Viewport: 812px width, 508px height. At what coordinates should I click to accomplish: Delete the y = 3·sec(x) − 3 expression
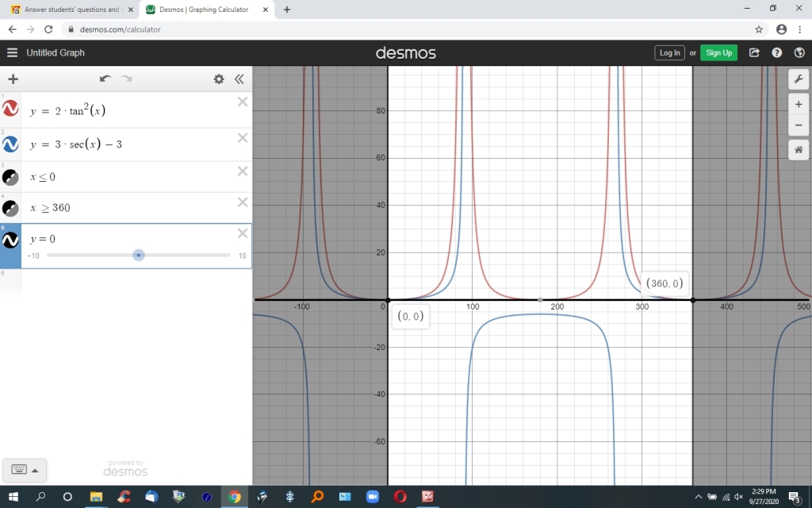tap(243, 138)
